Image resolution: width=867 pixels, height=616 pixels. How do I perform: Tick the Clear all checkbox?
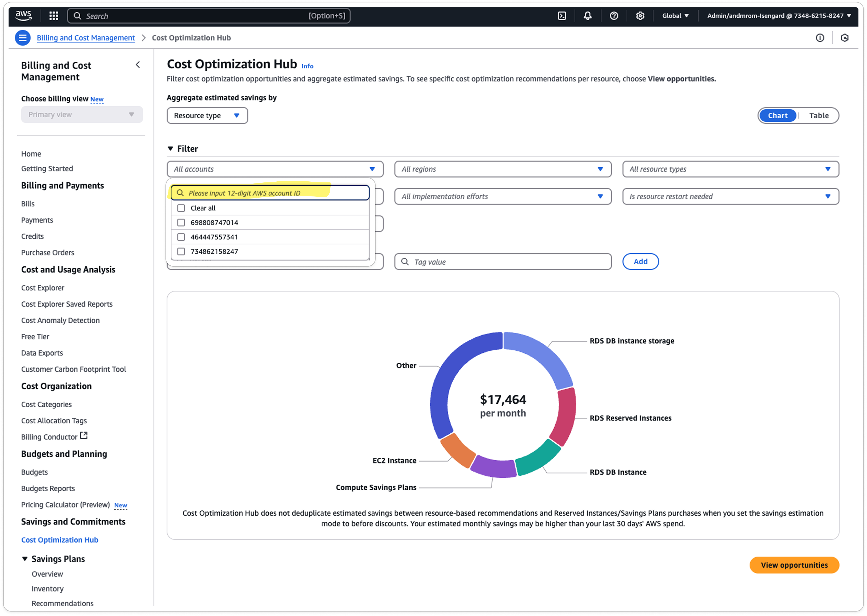181,208
